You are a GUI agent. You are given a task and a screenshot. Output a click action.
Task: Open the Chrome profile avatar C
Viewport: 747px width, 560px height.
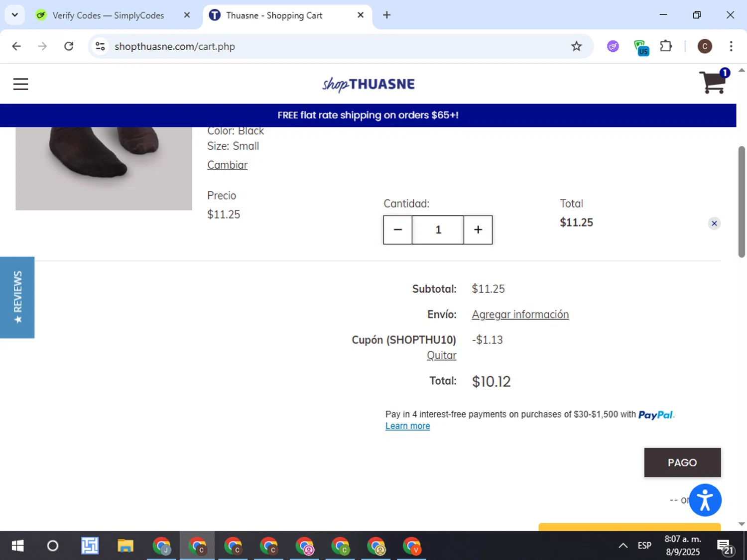tap(704, 46)
